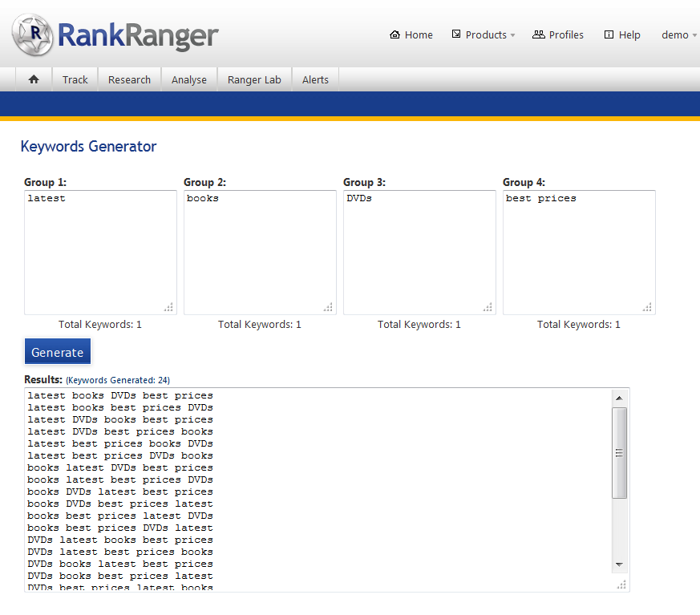The height and width of the screenshot is (615, 700).
Task: Click the RankRanger logo
Action: click(x=115, y=34)
